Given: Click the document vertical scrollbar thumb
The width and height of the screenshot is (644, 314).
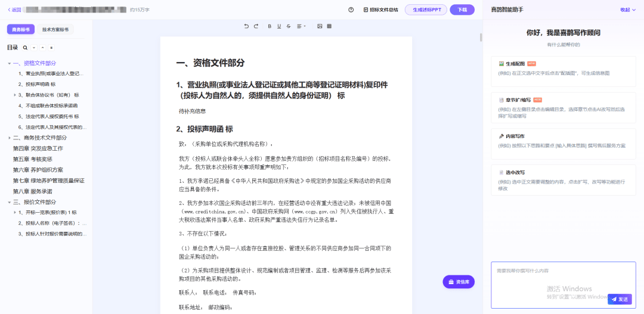Looking at the screenshot, I should 481,37.
